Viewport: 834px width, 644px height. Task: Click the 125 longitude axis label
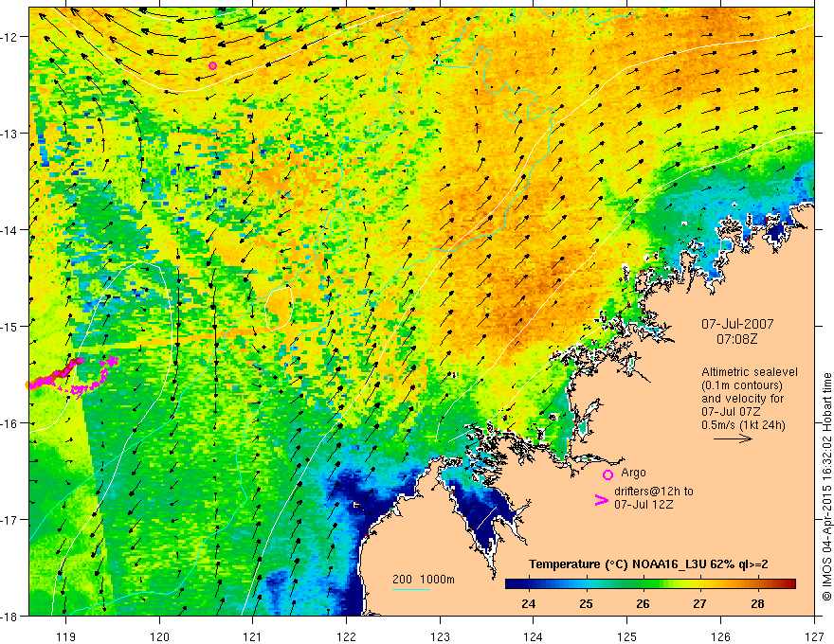click(x=627, y=636)
